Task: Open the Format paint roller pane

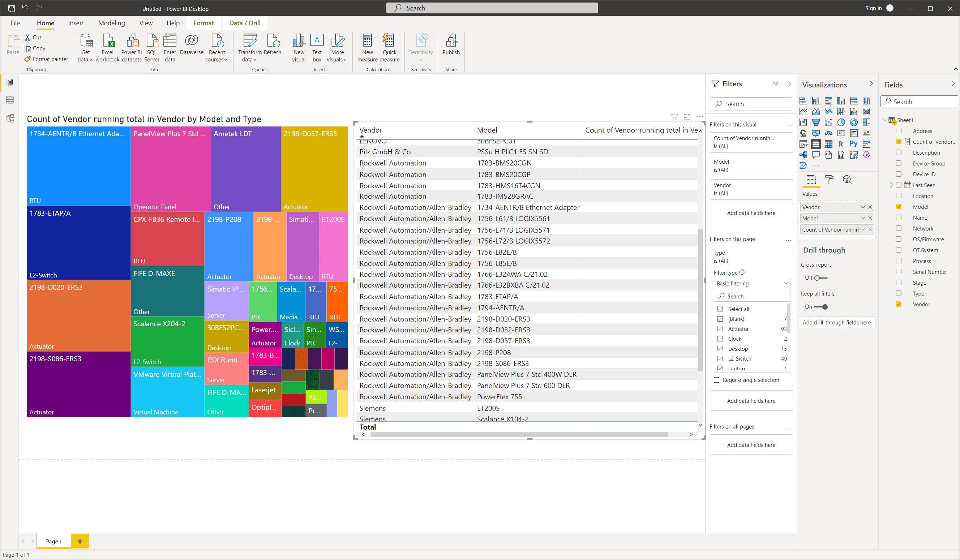Action: click(829, 180)
